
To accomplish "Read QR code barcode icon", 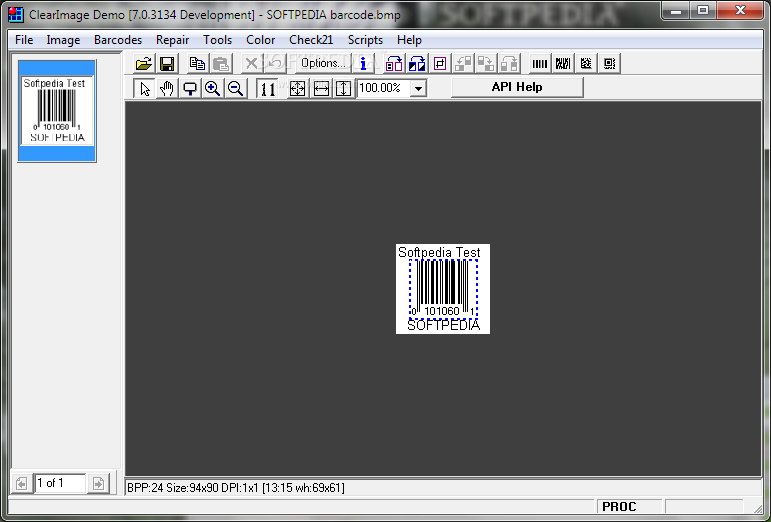I will [x=609, y=63].
